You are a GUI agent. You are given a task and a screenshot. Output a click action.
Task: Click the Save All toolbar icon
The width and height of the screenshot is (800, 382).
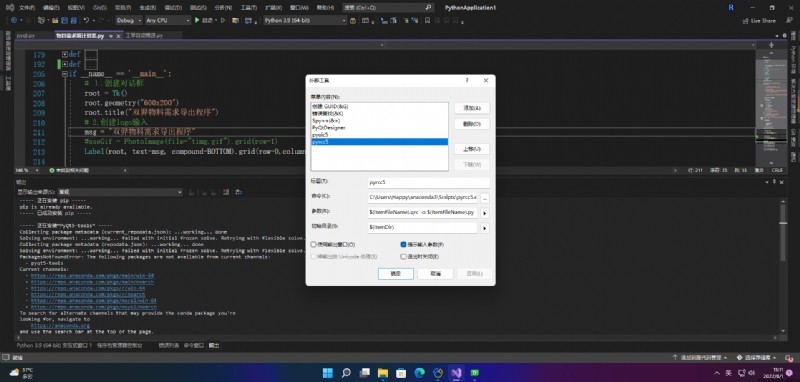(x=73, y=20)
